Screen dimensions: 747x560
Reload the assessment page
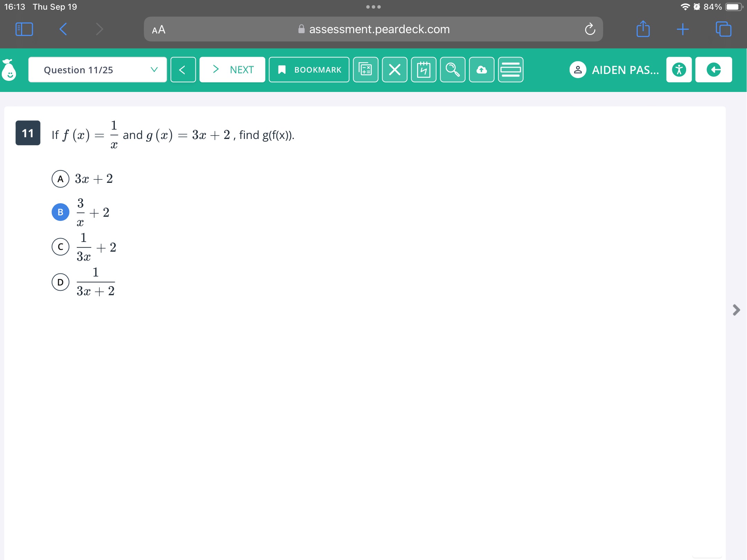click(x=590, y=29)
